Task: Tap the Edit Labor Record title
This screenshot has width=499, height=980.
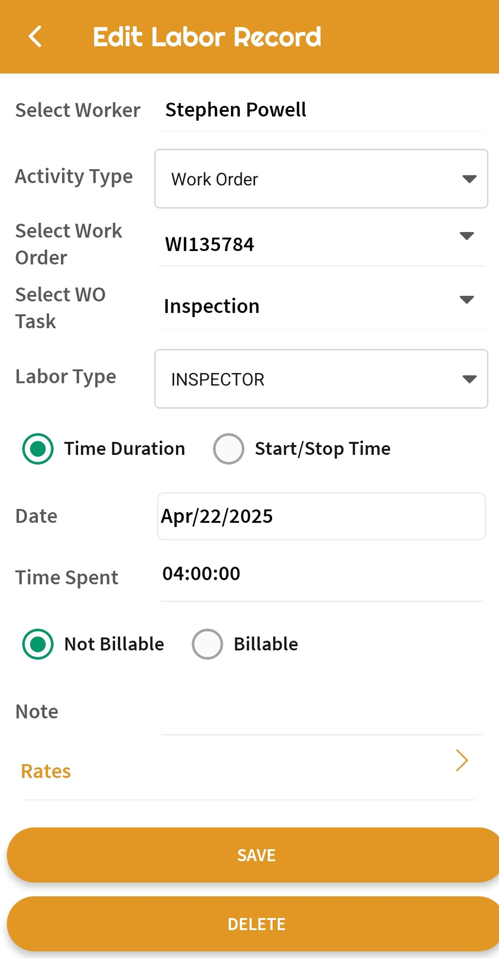Action: click(x=207, y=37)
